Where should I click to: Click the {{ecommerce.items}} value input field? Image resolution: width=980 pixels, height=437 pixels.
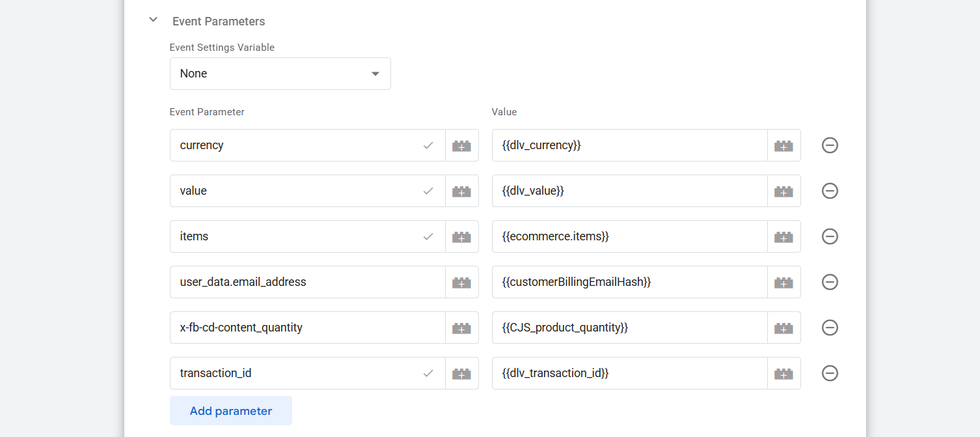[x=629, y=236]
